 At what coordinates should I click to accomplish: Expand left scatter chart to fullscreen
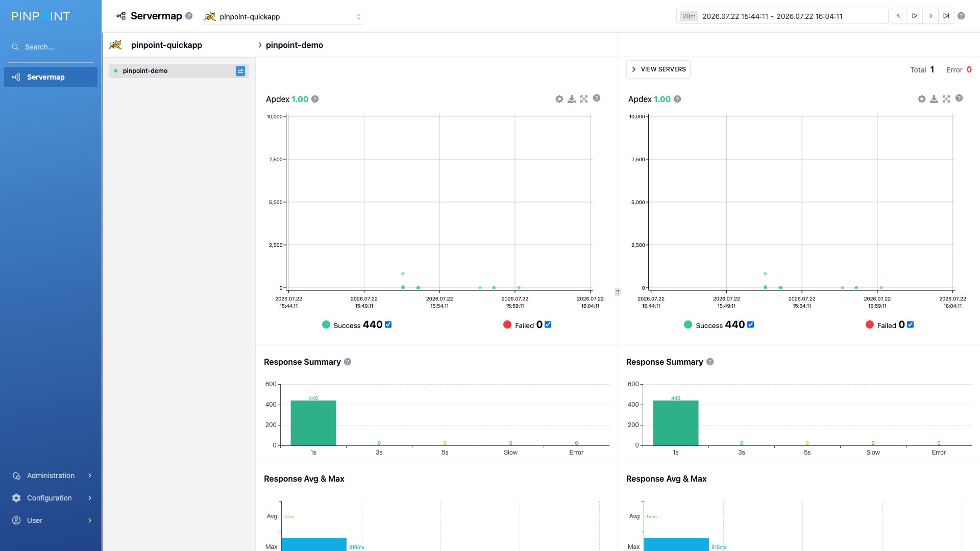[x=584, y=99]
